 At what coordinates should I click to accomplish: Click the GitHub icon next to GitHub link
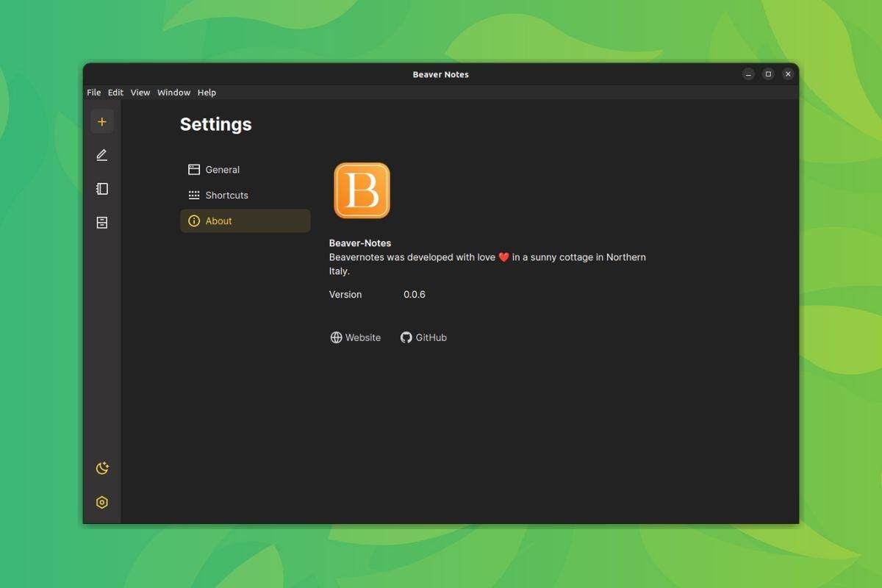coord(406,337)
